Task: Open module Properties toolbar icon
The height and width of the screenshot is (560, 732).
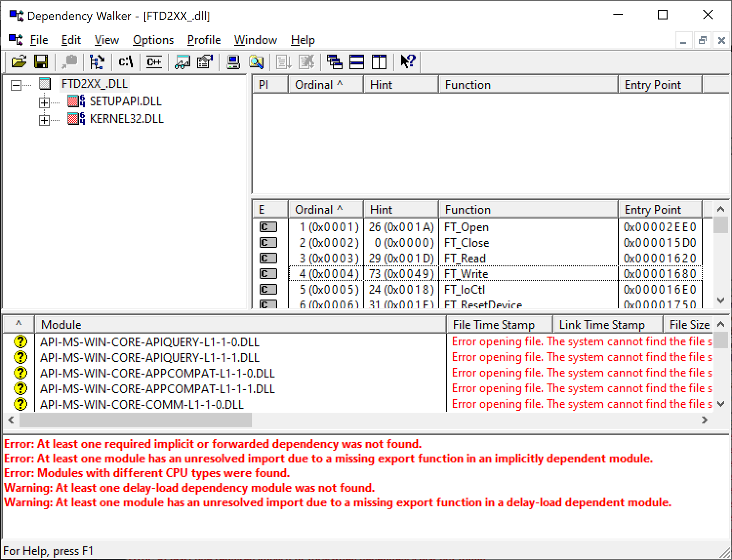Action: tap(205, 62)
